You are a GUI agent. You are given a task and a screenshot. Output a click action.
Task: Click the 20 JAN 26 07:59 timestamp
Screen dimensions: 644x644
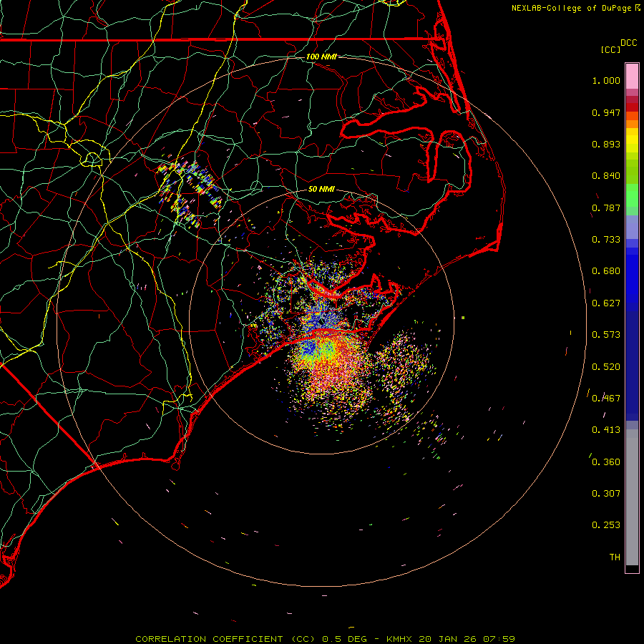click(x=467, y=639)
